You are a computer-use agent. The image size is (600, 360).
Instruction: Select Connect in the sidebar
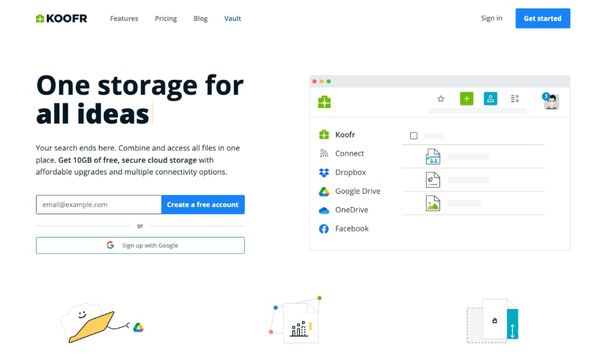pos(341,153)
